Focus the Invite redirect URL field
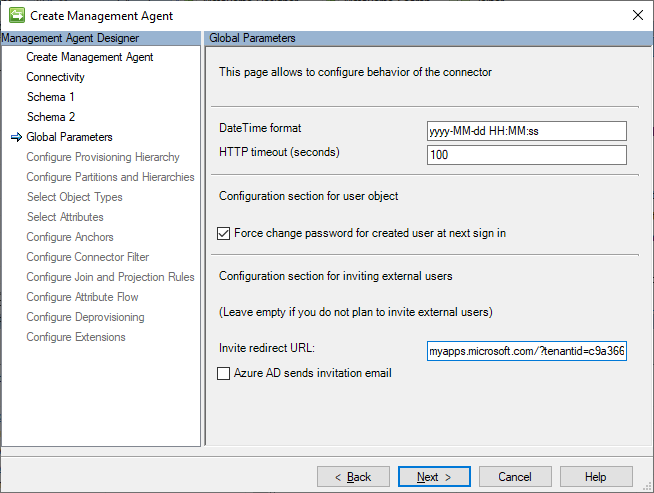654x493 pixels. point(526,351)
